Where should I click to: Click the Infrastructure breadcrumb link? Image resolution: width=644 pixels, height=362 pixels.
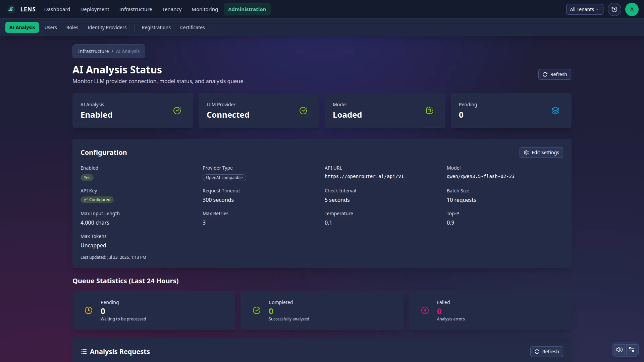[x=93, y=51]
